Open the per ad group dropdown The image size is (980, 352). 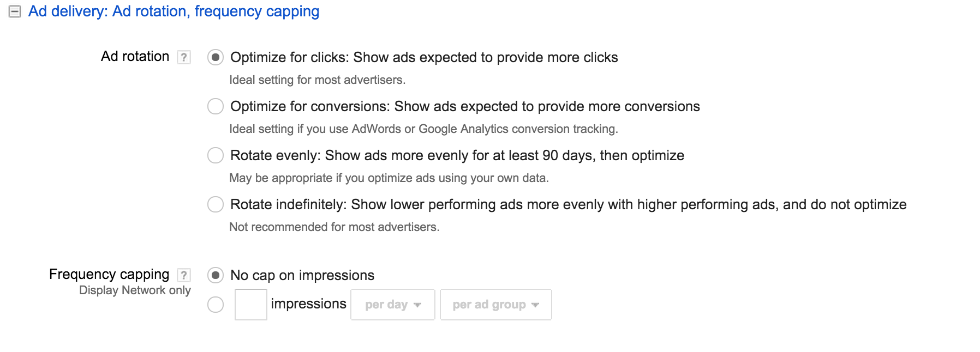494,305
